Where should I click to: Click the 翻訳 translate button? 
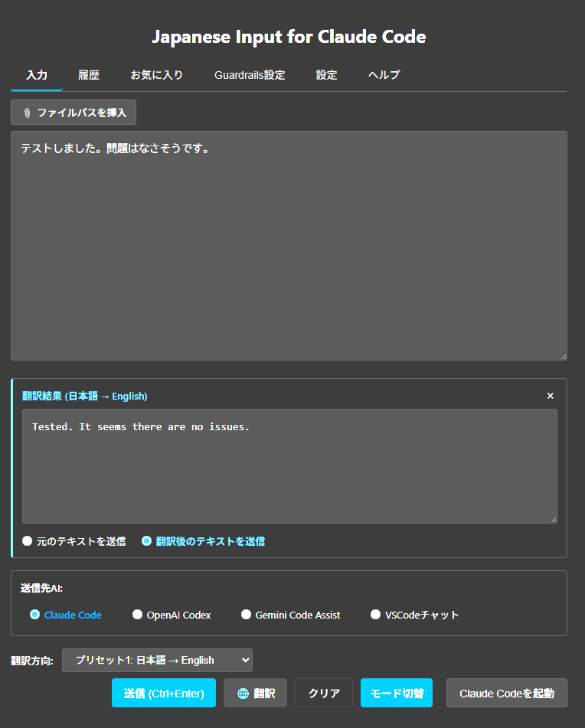coord(255,693)
